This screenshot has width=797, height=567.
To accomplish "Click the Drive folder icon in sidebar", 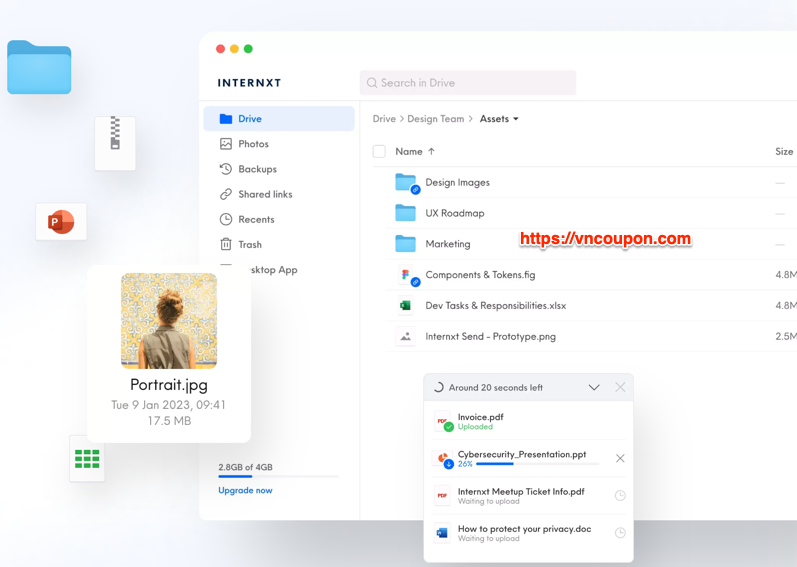I will point(226,118).
